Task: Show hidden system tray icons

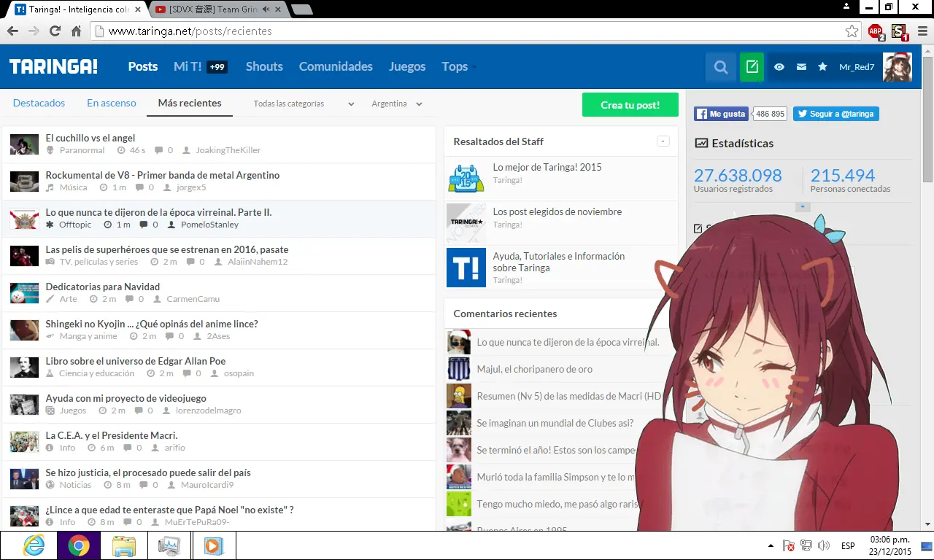Action: tap(771, 545)
